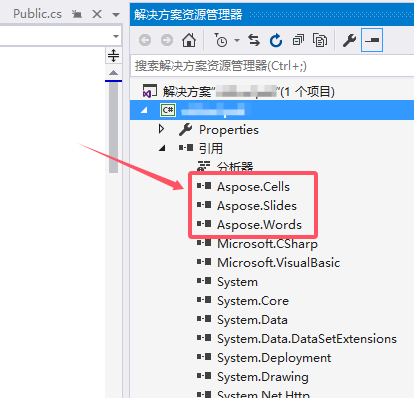Toggle pin on the Public.cs tab
414x398 pixels.
(x=77, y=14)
